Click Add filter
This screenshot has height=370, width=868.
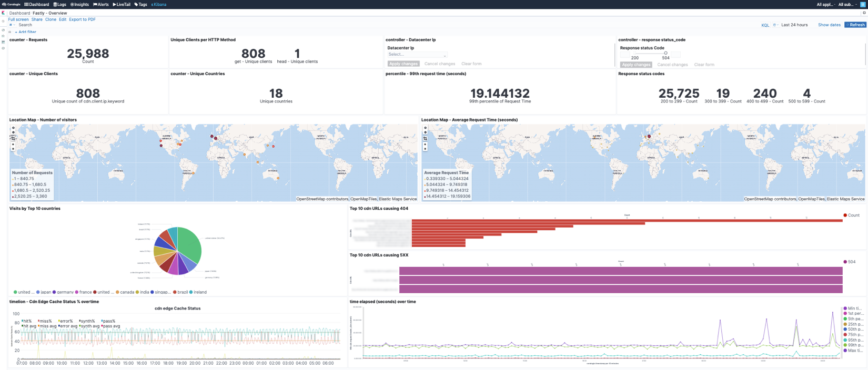tap(25, 32)
